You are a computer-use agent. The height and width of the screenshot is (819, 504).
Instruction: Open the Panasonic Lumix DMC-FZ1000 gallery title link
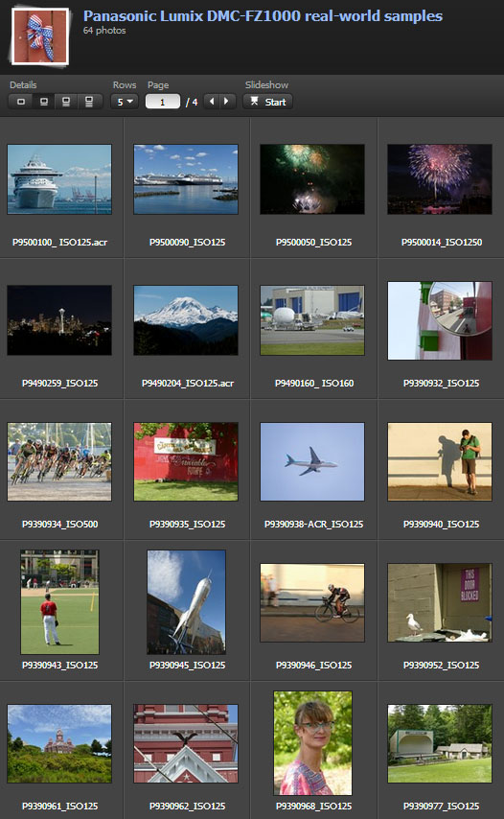263,16
